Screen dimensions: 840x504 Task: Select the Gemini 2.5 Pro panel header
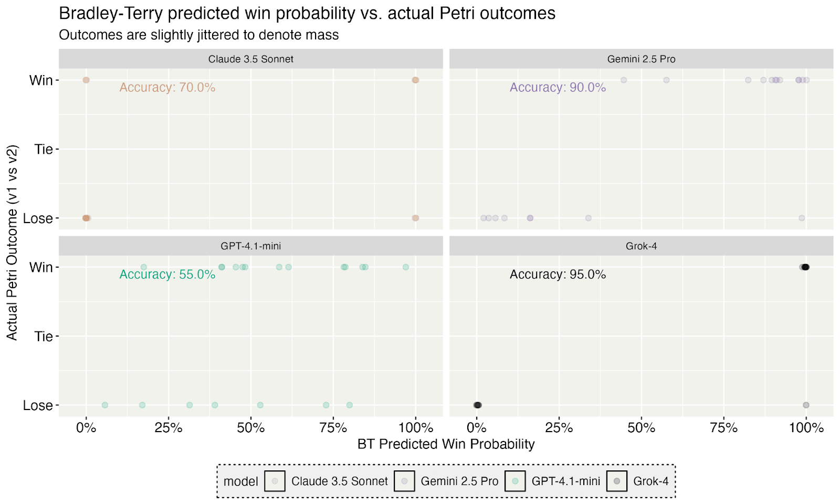coord(641,59)
